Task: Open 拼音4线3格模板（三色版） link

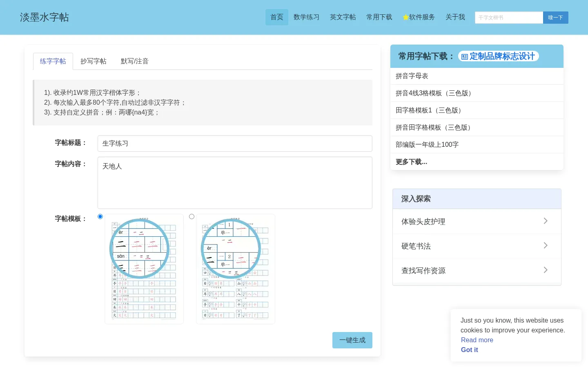Action: [x=477, y=93]
